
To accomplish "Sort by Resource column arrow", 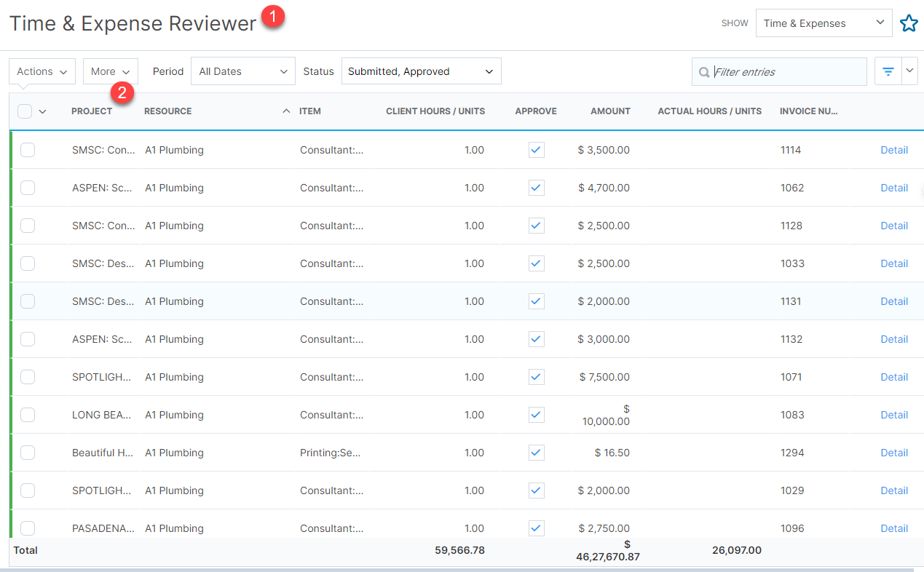I will (x=286, y=111).
